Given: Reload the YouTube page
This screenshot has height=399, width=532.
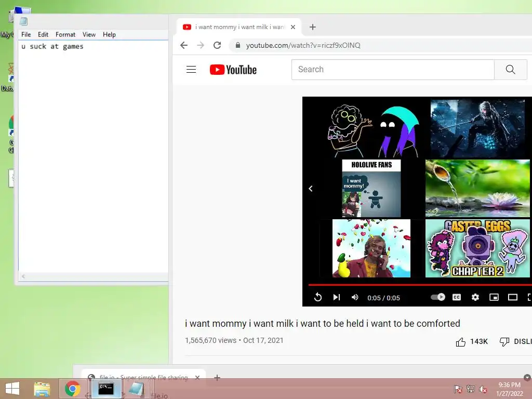Looking at the screenshot, I should (217, 45).
